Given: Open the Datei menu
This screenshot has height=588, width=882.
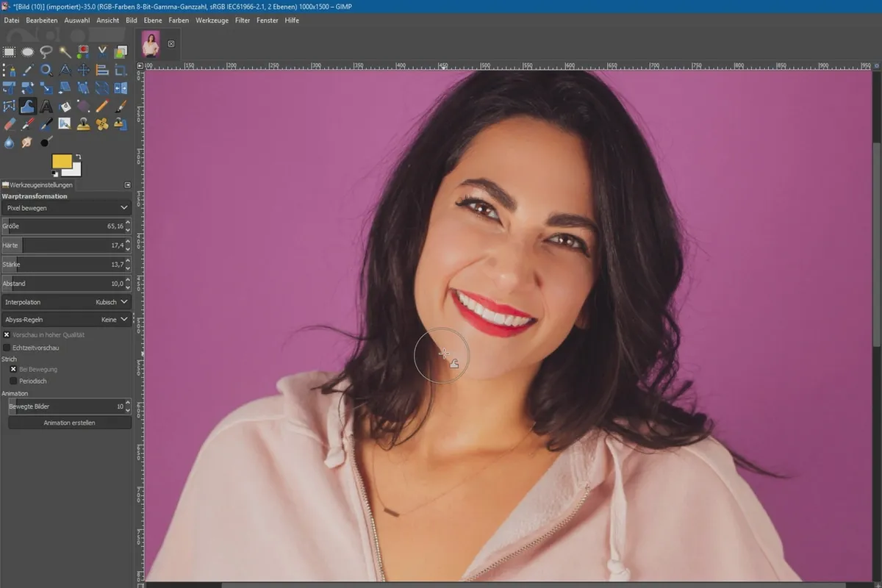Looking at the screenshot, I should tap(12, 21).
